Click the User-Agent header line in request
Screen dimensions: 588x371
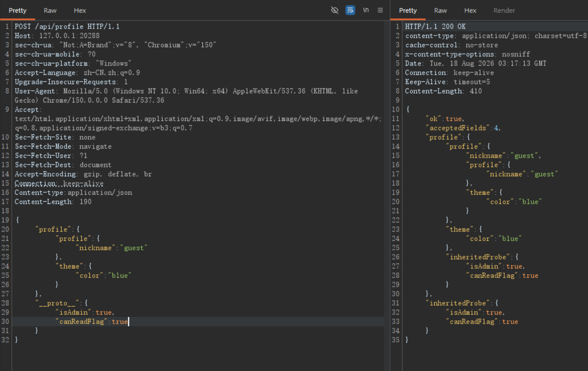coord(186,96)
